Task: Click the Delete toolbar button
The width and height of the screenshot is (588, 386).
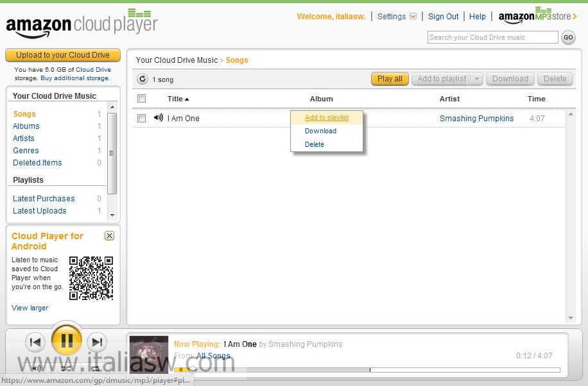Action: tap(555, 79)
